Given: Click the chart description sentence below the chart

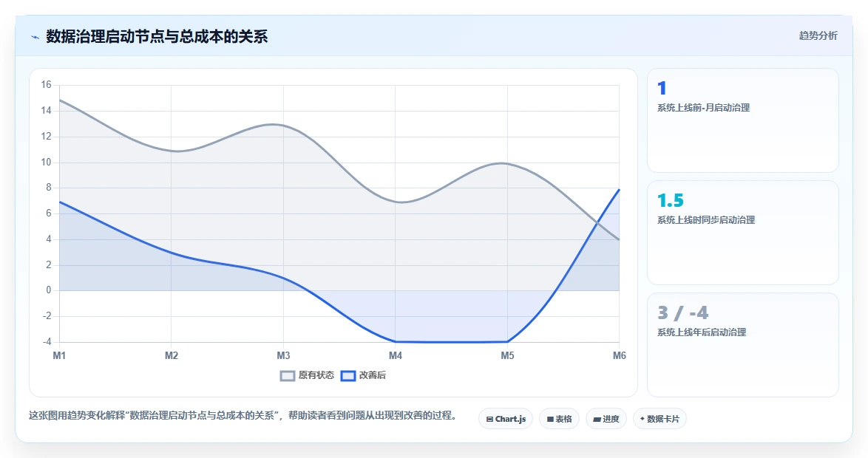Looking at the screenshot, I should click(243, 415).
